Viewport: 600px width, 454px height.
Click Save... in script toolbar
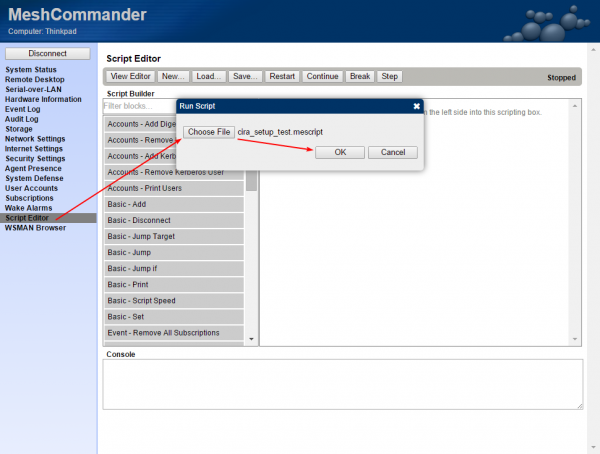[x=244, y=76]
